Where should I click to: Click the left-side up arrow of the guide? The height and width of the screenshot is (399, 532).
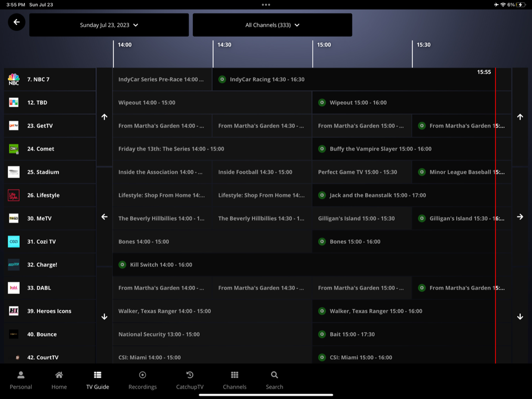point(104,117)
